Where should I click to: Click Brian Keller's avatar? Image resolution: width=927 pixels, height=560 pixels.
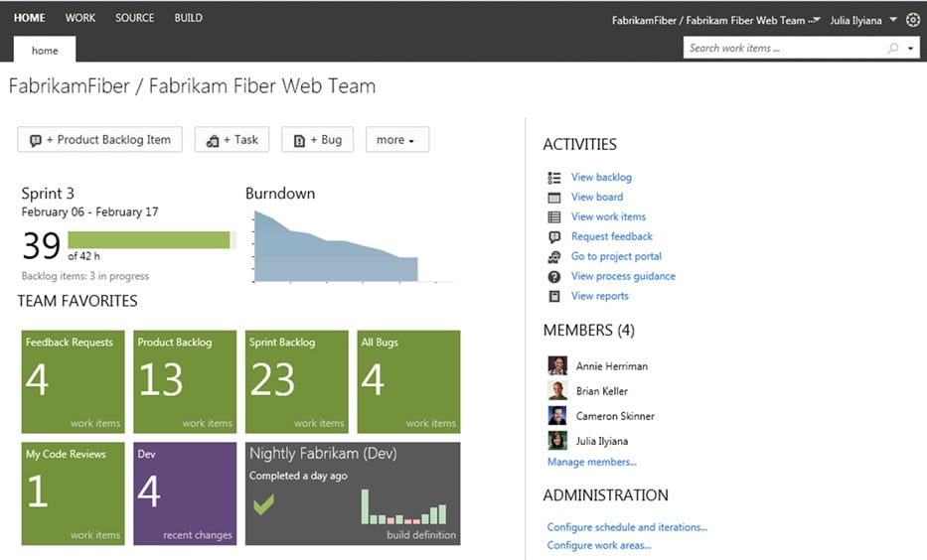pos(557,390)
